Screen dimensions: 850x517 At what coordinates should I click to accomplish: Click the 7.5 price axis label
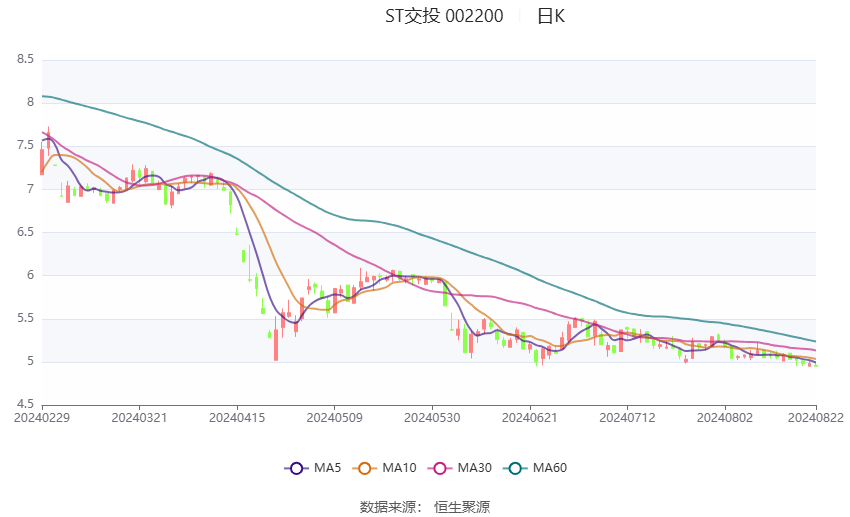(25, 146)
